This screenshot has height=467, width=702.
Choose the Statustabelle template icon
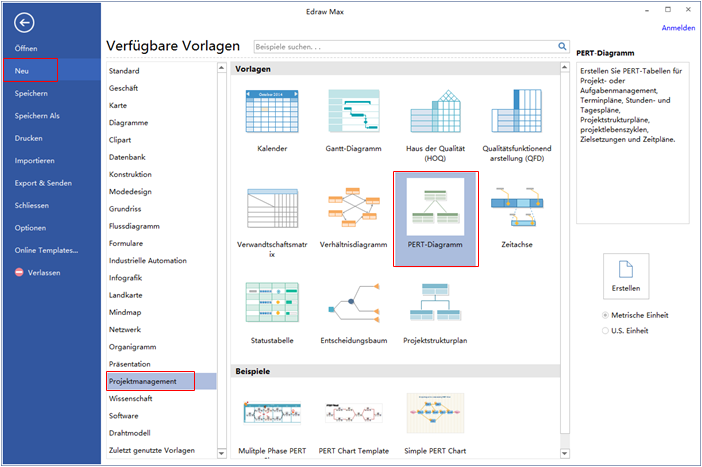pyautogui.click(x=272, y=302)
